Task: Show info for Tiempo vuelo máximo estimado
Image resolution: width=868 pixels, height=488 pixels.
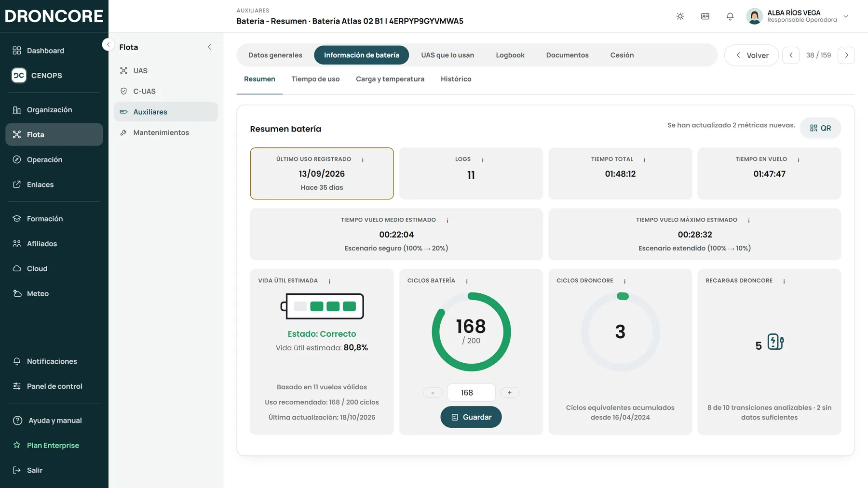Action: (749, 220)
